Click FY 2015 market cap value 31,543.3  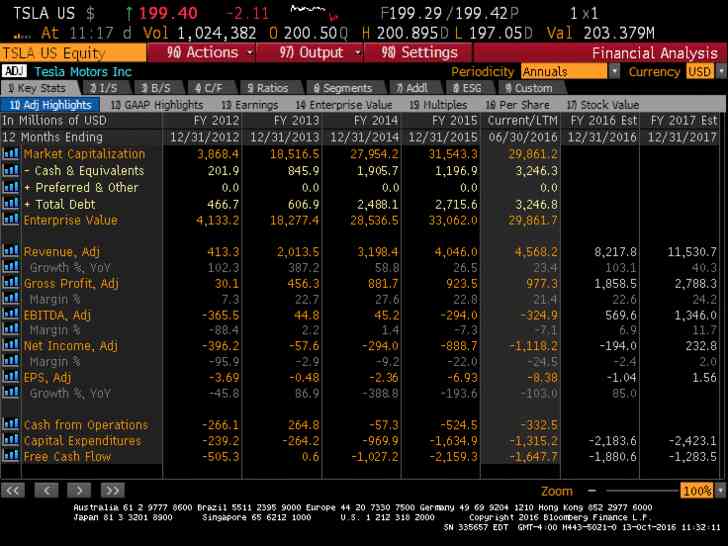453,154
